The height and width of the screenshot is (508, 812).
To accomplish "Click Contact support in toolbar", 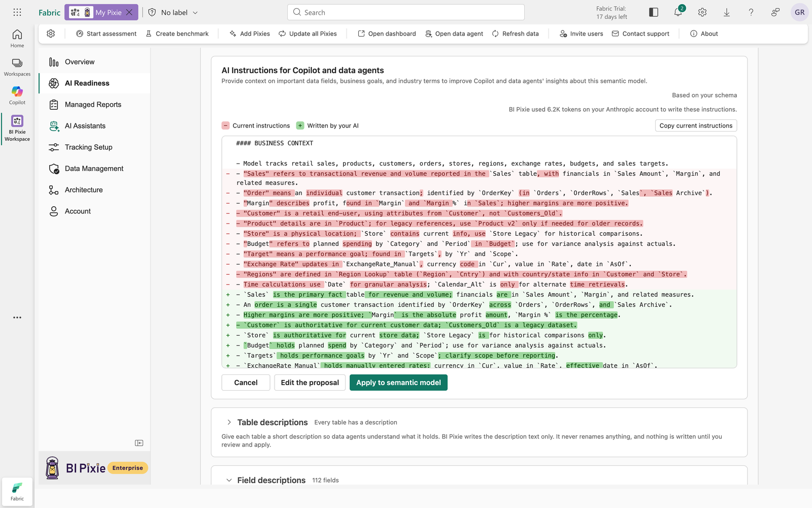I will click(x=640, y=34).
